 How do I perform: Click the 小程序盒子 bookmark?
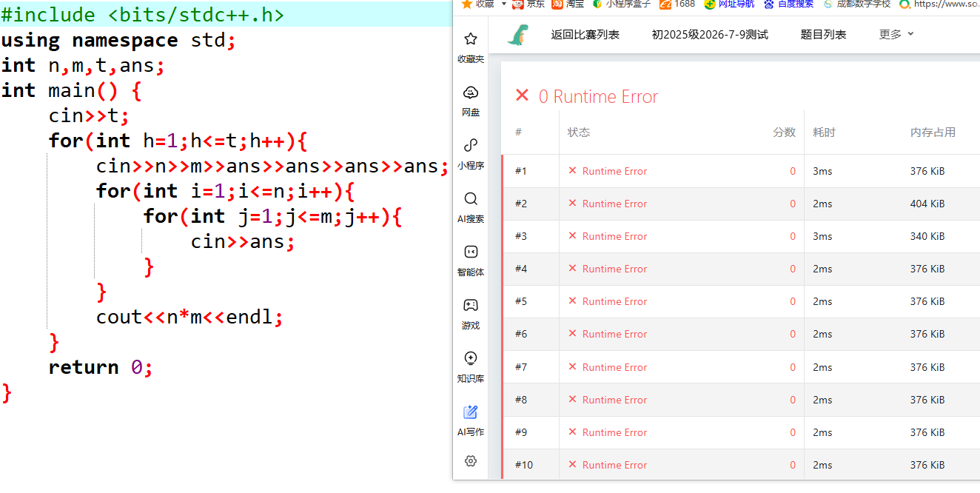[621, 4]
